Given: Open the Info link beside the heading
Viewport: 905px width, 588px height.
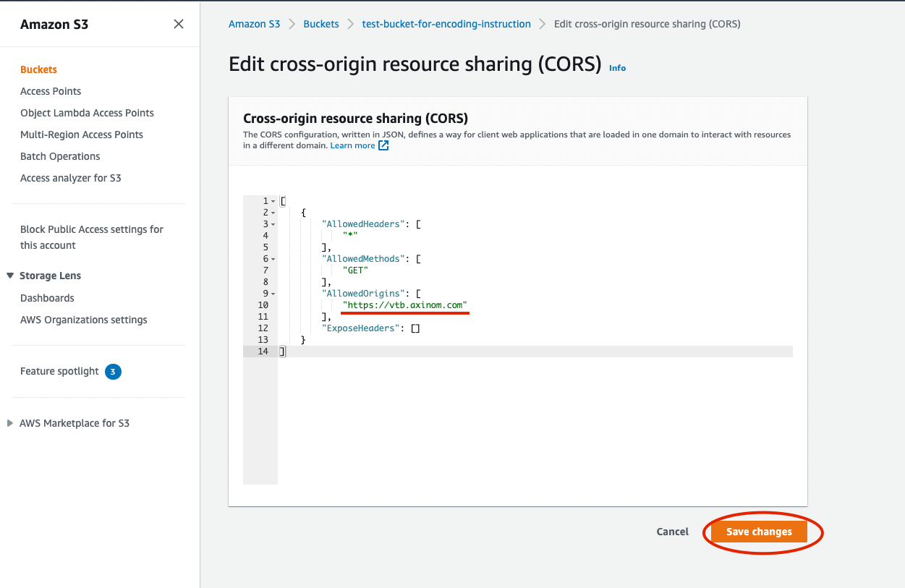Looking at the screenshot, I should click(x=617, y=68).
